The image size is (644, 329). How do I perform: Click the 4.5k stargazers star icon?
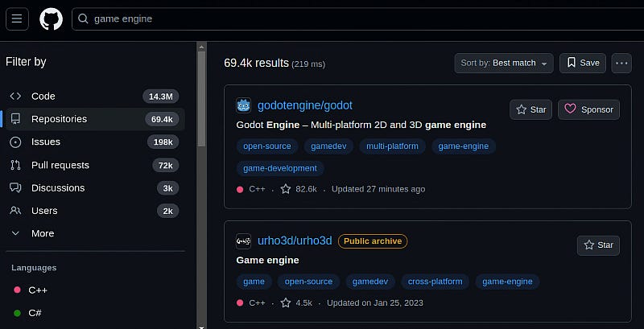(x=286, y=302)
